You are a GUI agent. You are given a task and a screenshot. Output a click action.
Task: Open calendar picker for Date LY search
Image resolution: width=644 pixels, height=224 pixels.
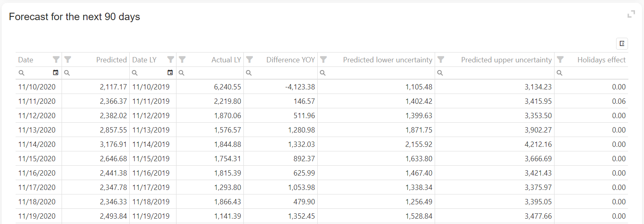click(x=170, y=73)
